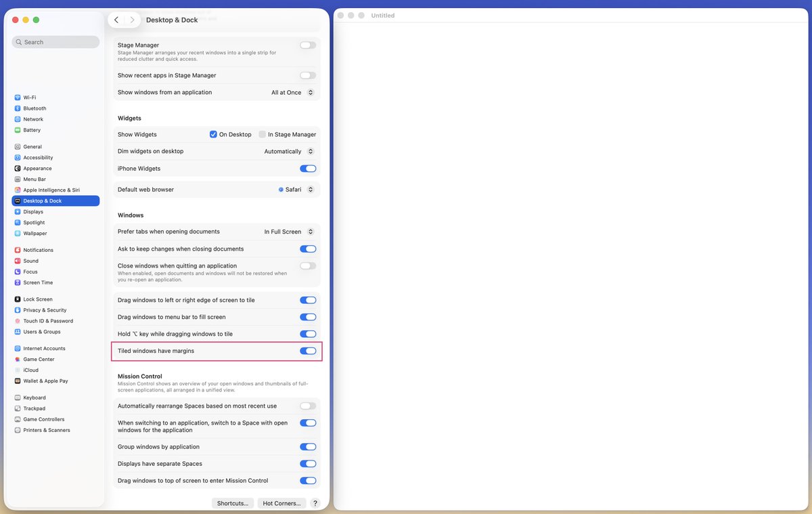
Task: Open Accessibility icon in sidebar
Action: click(18, 158)
